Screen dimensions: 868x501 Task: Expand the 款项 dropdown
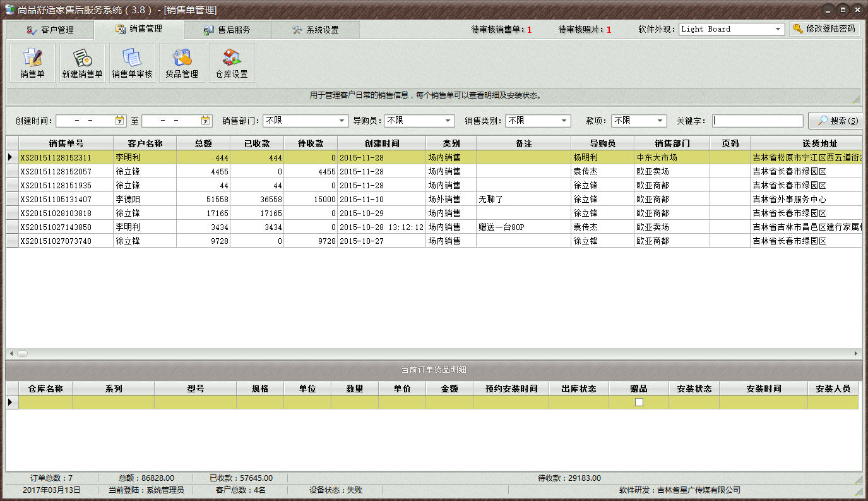point(660,121)
